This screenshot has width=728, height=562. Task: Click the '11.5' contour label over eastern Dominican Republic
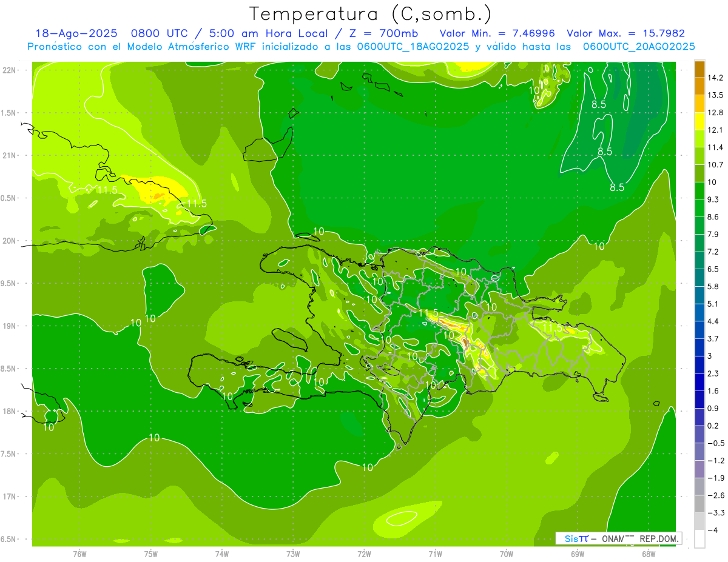(x=553, y=328)
